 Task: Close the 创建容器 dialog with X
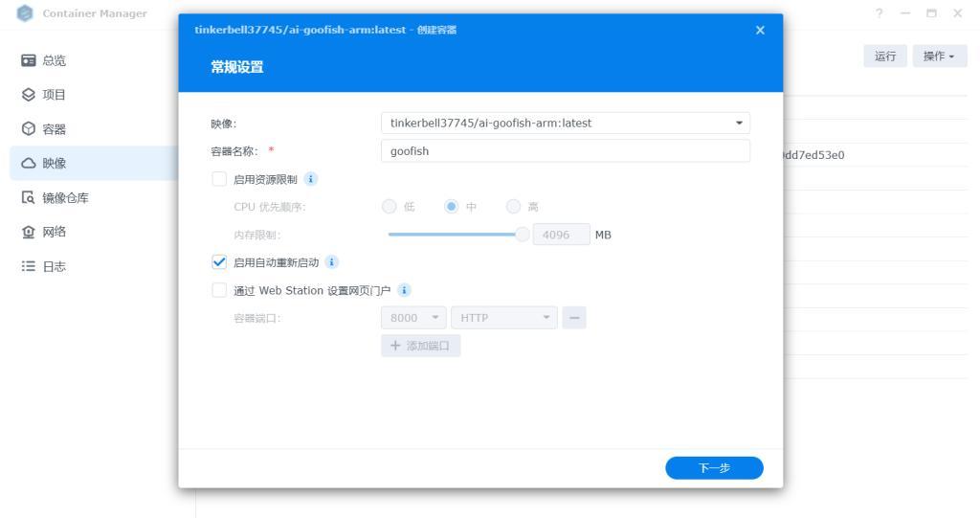(760, 30)
